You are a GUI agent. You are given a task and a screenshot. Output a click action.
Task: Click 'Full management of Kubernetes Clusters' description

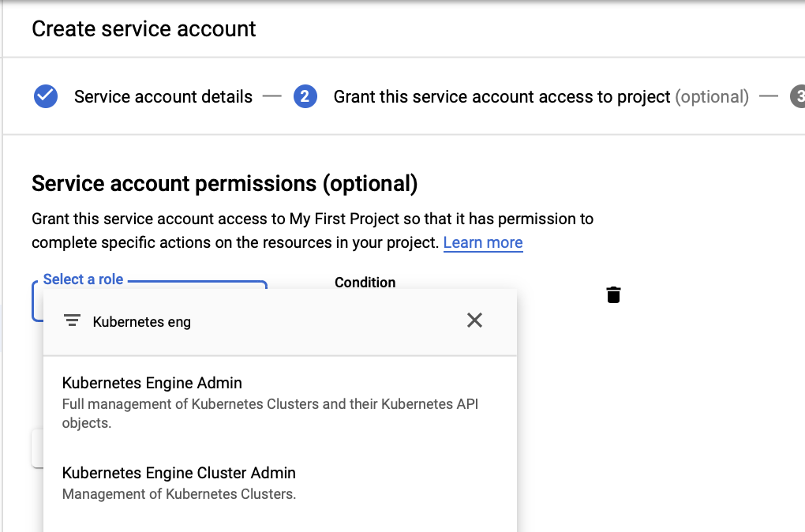[x=270, y=414]
